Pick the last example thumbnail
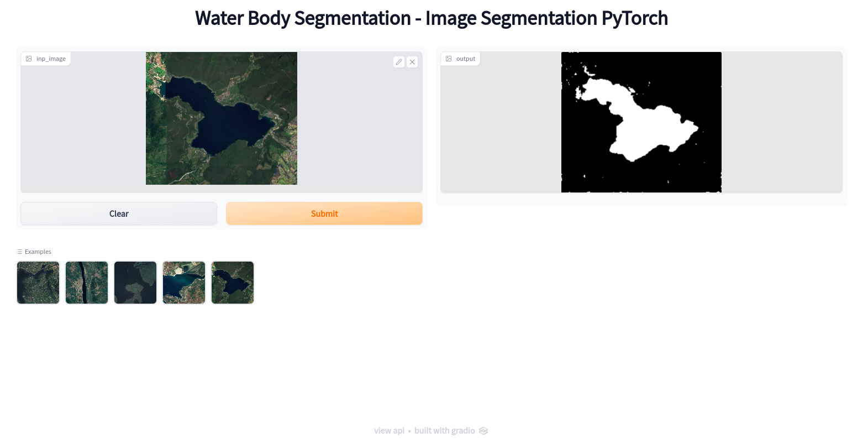The image size is (868, 443). (x=233, y=283)
